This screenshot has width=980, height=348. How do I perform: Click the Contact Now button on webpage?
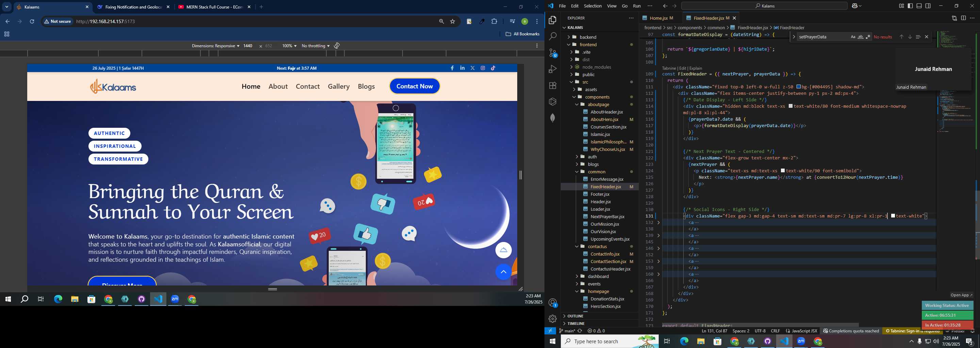coord(414,86)
